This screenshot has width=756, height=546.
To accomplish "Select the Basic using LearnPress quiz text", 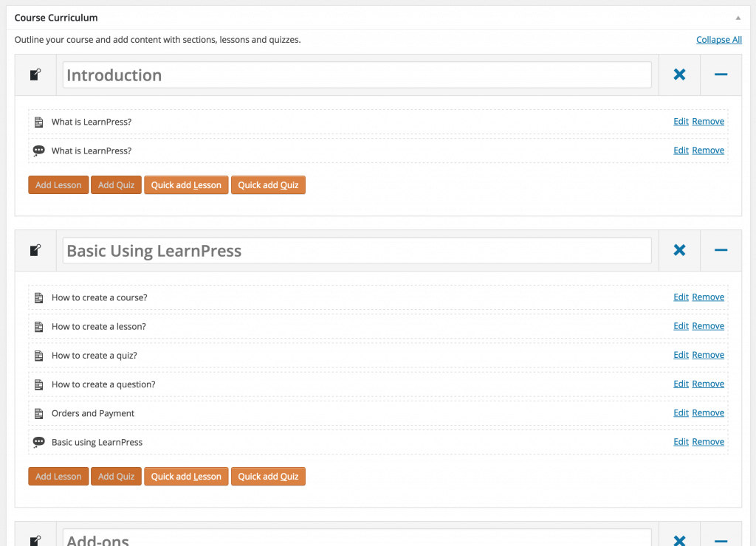I will (97, 443).
